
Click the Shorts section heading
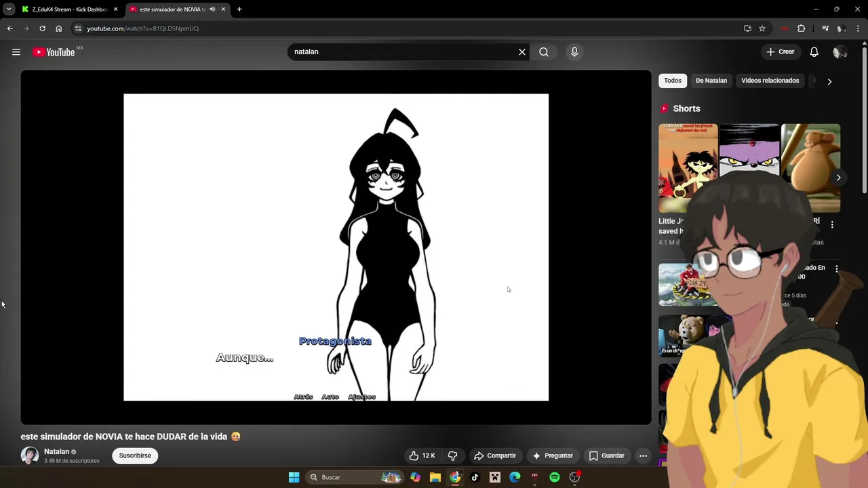(686, 108)
